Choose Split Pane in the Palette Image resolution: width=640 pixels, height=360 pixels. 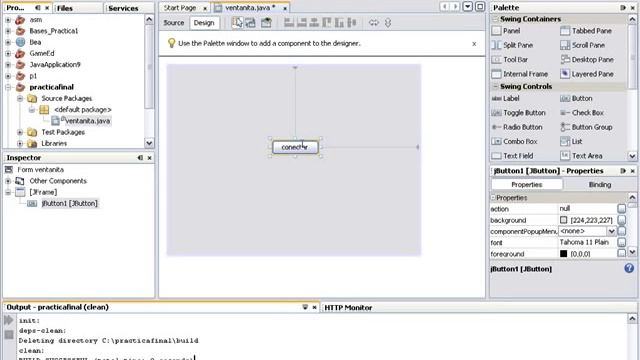(513, 45)
